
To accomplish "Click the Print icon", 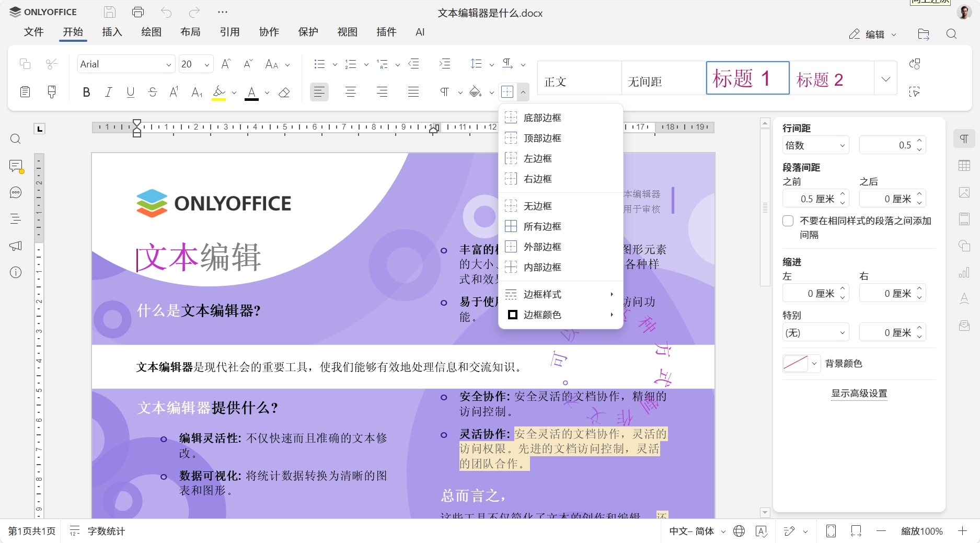I will pos(138,12).
